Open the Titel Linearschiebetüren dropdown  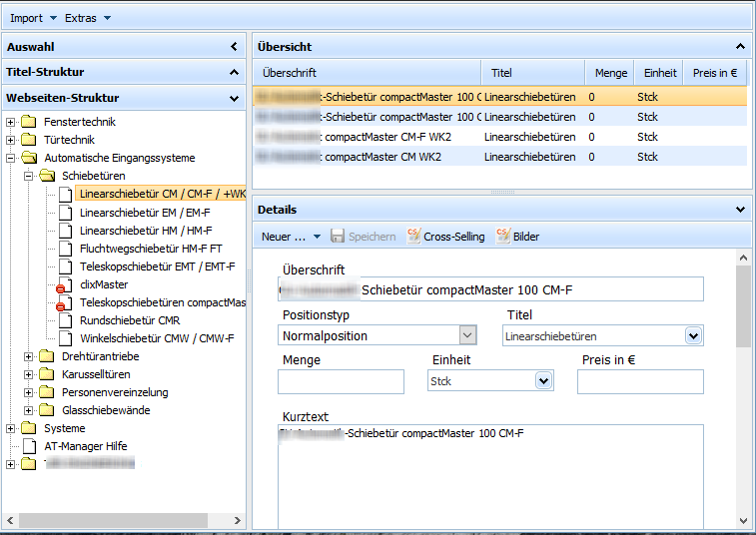click(x=693, y=336)
